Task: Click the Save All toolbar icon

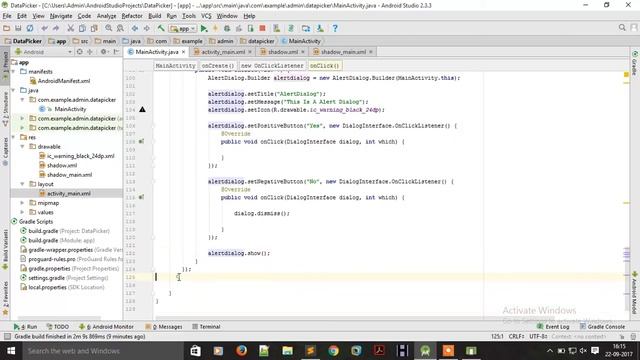Action: pos(18,28)
